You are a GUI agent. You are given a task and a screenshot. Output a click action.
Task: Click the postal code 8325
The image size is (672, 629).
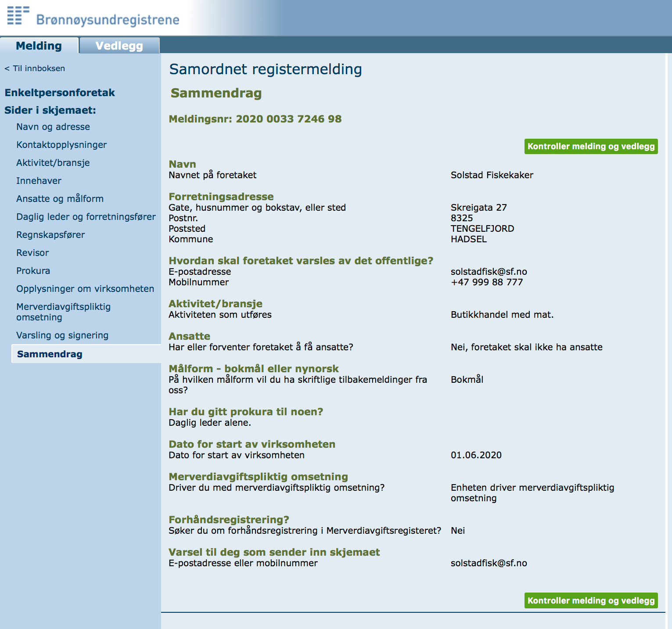[x=462, y=218]
